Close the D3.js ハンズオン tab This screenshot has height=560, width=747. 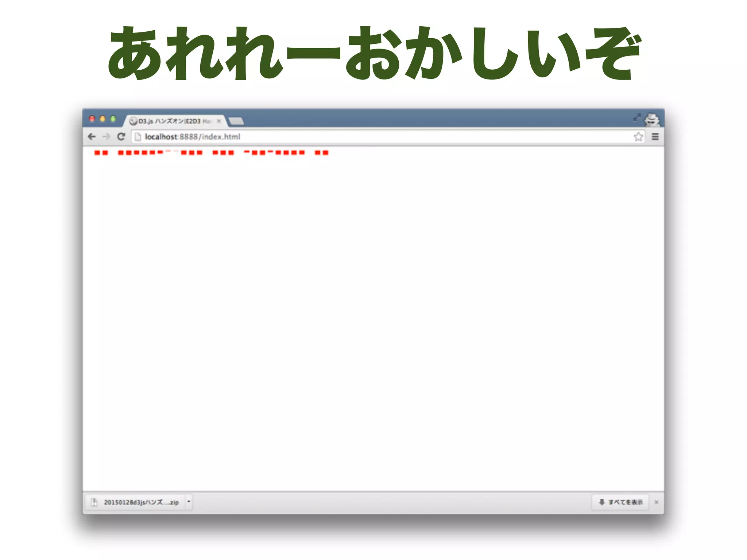click(219, 121)
